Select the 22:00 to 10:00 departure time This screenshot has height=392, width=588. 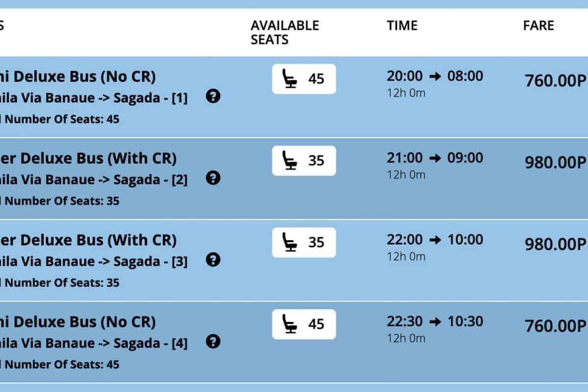(x=435, y=240)
